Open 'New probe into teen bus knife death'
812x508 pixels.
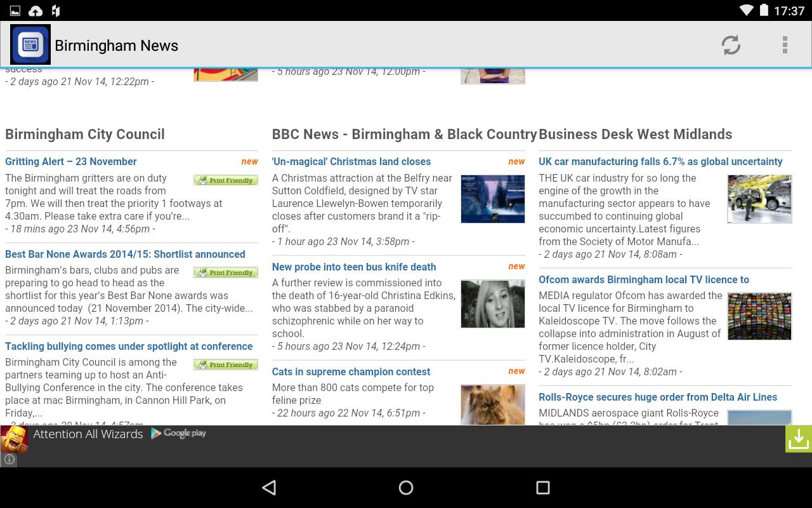point(354,267)
